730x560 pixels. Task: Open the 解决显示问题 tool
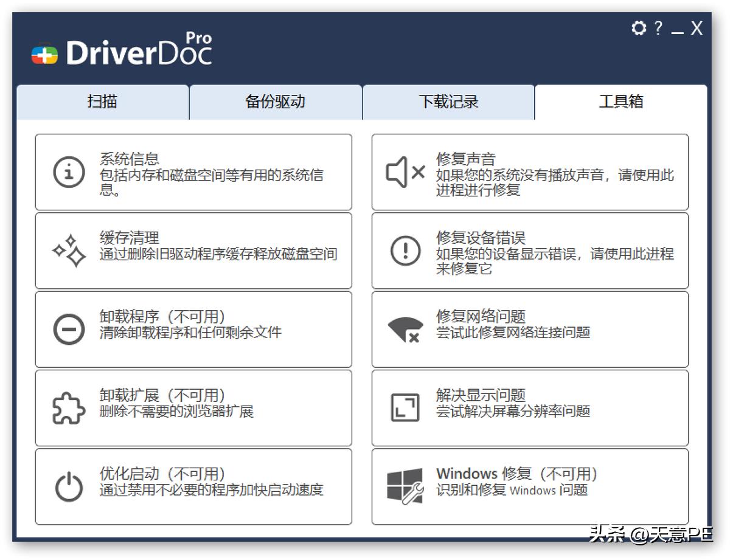[530, 408]
